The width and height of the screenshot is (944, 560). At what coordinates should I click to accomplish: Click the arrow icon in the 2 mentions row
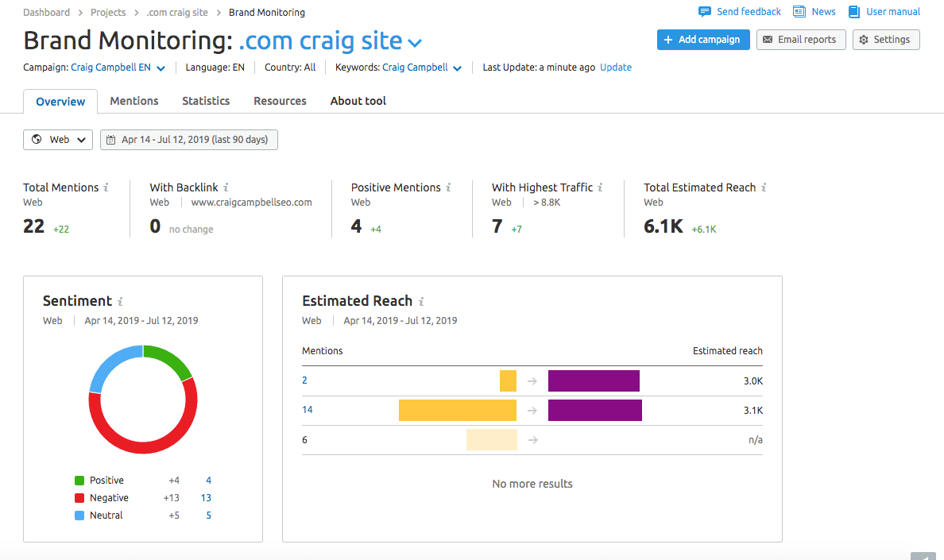(x=532, y=380)
